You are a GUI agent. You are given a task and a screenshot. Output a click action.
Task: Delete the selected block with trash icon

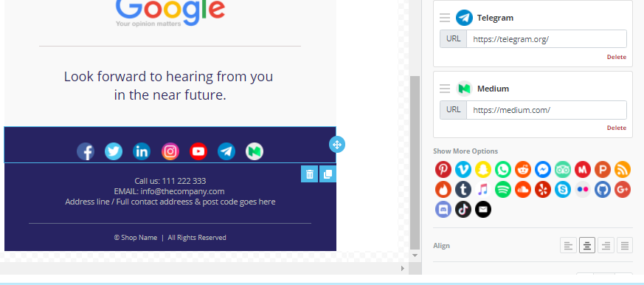click(x=310, y=174)
